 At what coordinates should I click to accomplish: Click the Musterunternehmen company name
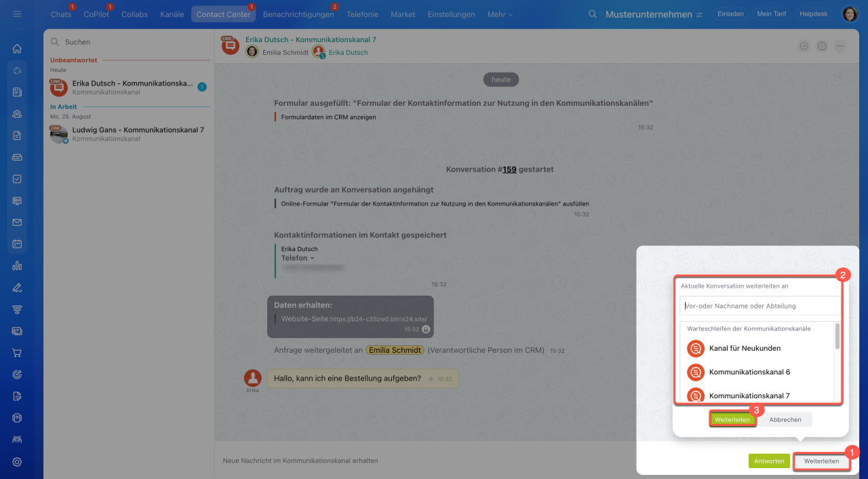649,14
